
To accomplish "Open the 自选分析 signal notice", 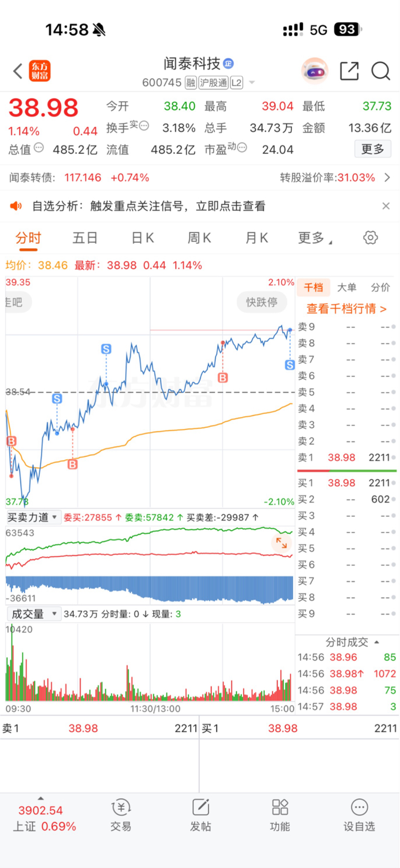I will [x=149, y=206].
